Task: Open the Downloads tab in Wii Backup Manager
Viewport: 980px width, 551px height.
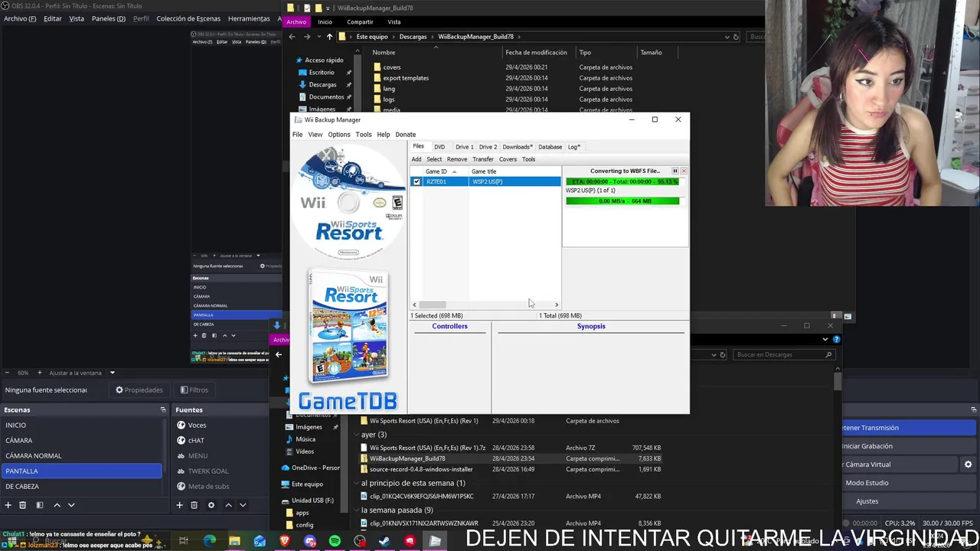Action: (x=518, y=147)
